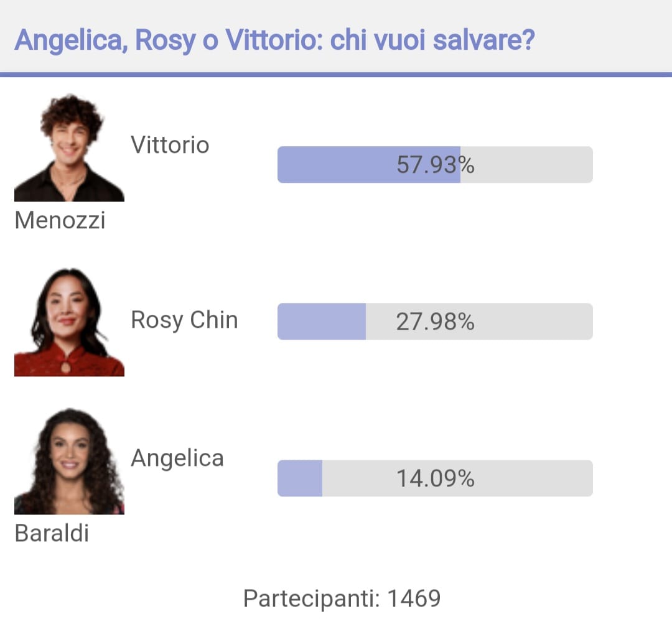The image size is (672, 619).
Task: Select the Vittorio name label
Action: 170,145
